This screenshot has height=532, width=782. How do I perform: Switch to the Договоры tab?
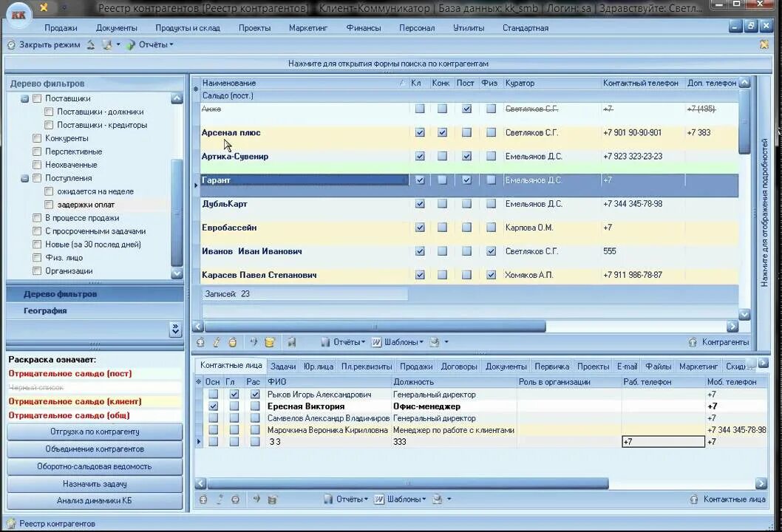(459, 366)
